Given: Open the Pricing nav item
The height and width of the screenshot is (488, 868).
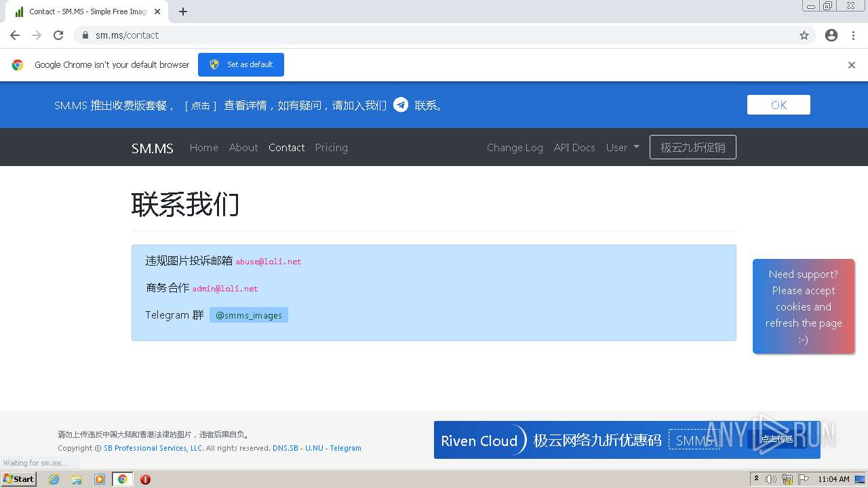Looking at the screenshot, I should (x=332, y=148).
